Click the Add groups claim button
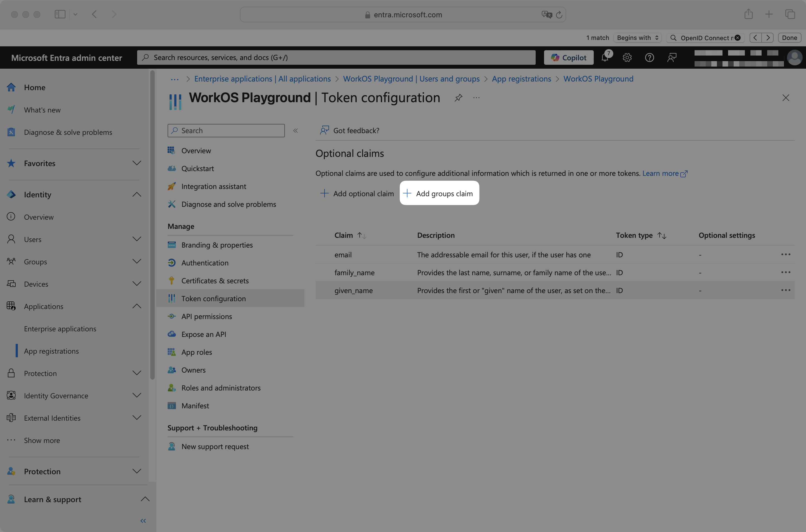The image size is (806, 532). click(439, 193)
